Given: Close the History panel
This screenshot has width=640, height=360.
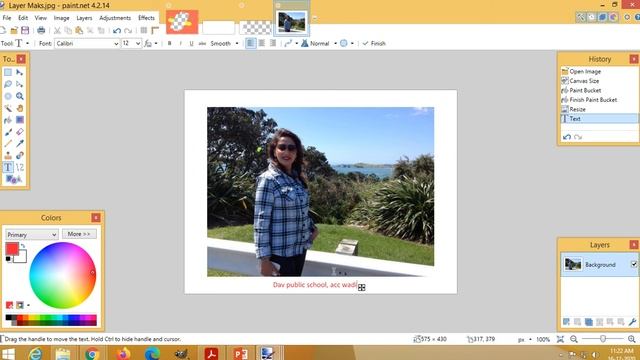Looking at the screenshot, I should tap(634, 59).
